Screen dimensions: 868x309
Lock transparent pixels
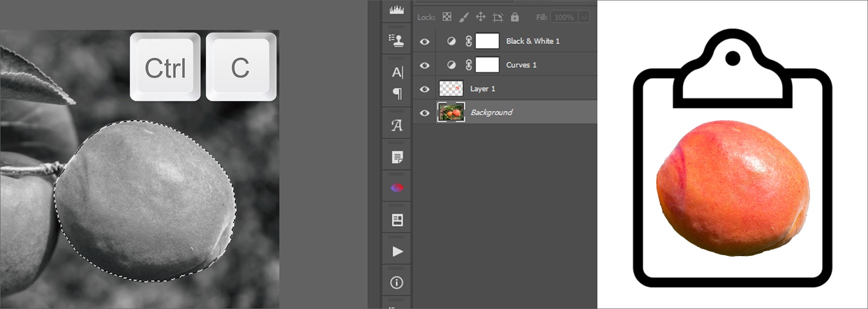coord(447,17)
